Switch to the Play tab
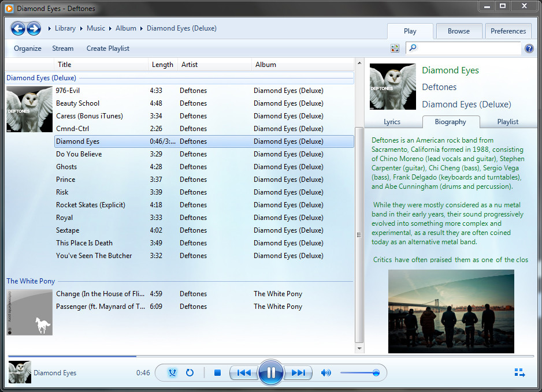The image size is (542, 392). point(410,31)
